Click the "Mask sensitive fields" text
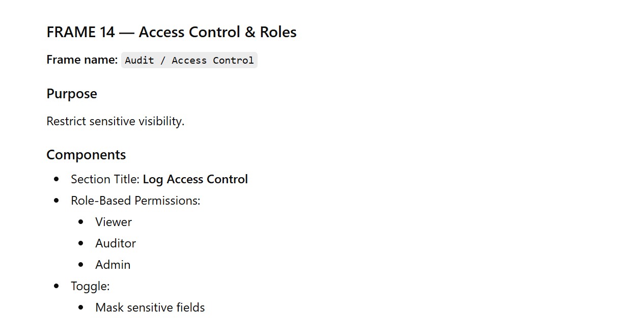 click(x=150, y=307)
